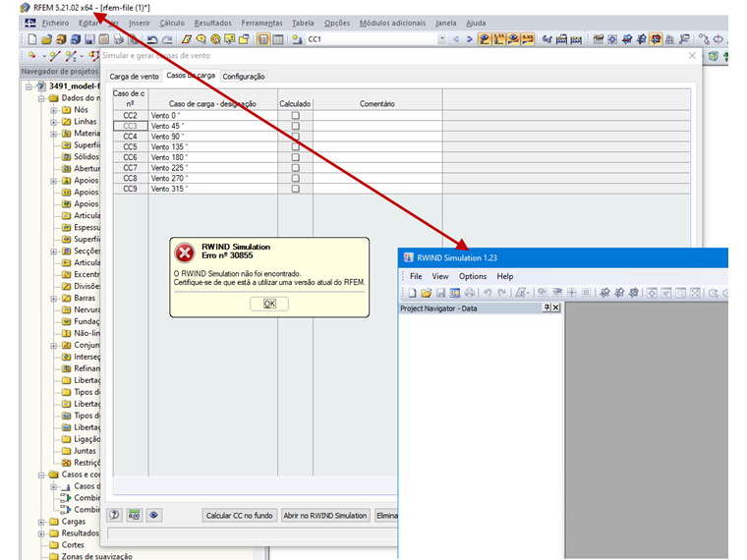Click the colored cube render icon at right edge
The width and height of the screenshot is (747, 560).
coord(714,56)
